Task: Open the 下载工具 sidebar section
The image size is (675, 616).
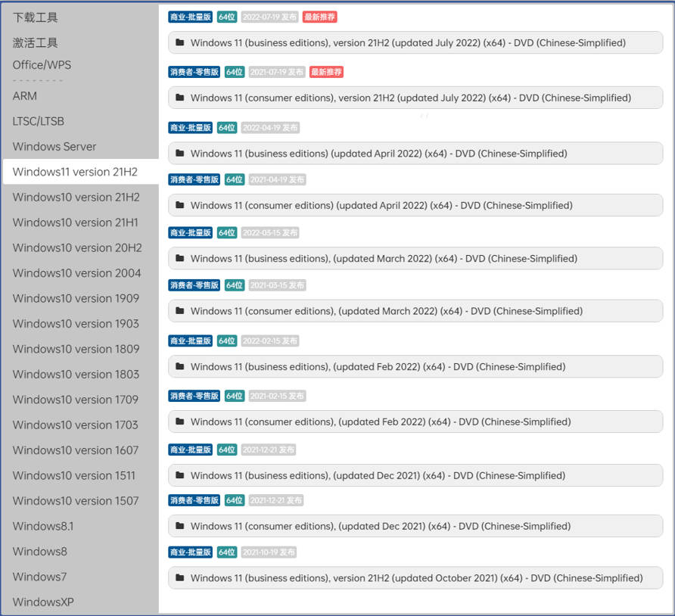Action: [x=36, y=17]
